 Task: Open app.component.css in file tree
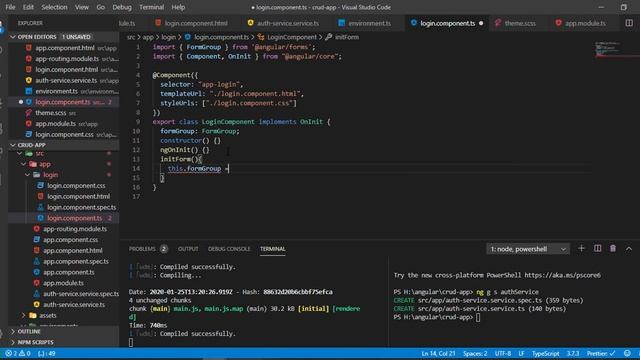pyautogui.click(x=70, y=240)
